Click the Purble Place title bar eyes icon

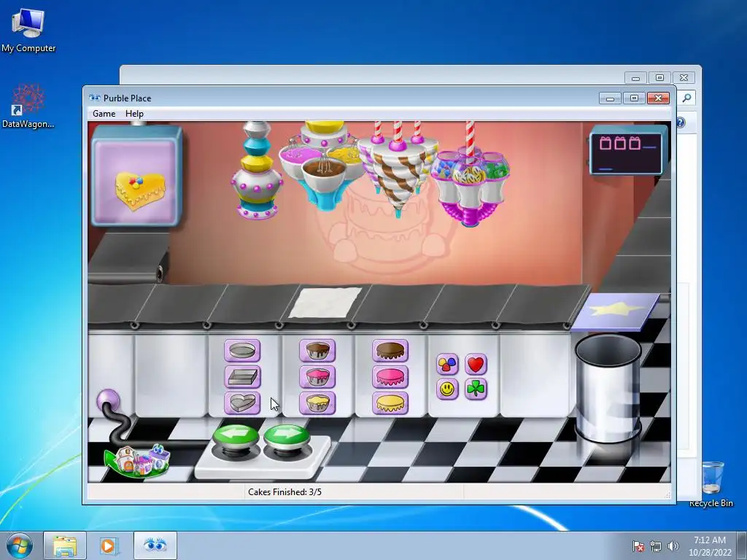coord(95,98)
